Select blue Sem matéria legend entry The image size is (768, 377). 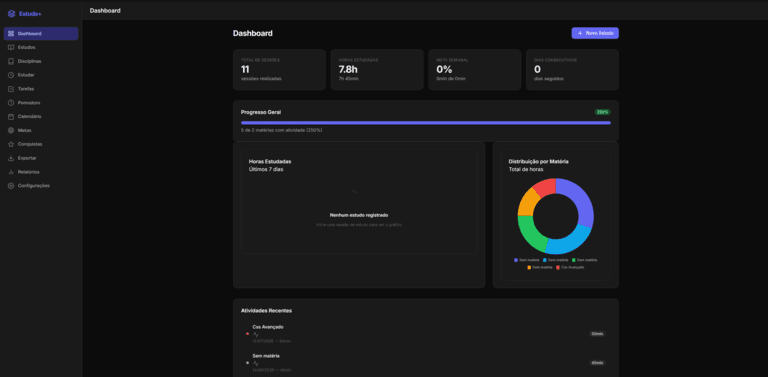tap(556, 260)
